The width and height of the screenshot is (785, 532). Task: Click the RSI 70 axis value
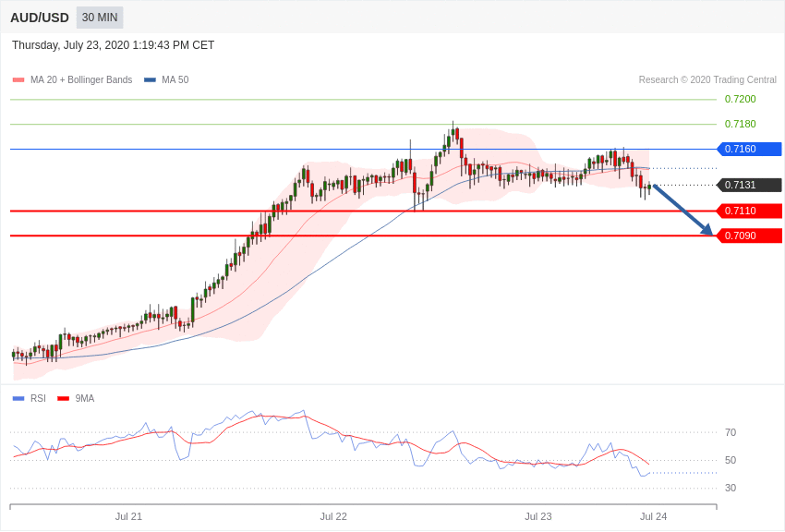tap(731, 432)
